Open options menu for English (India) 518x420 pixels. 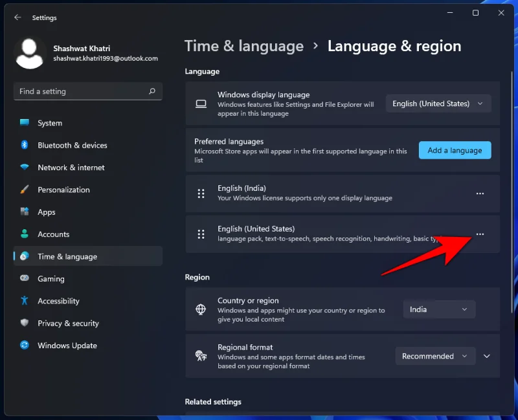[x=480, y=193]
